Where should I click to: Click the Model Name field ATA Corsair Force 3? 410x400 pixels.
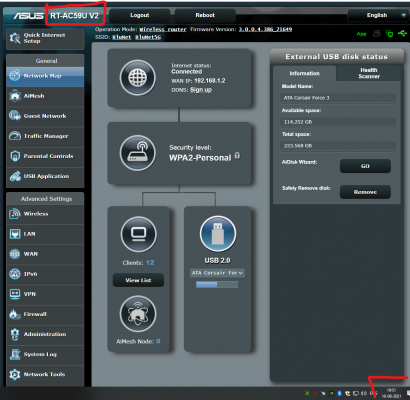click(x=338, y=98)
